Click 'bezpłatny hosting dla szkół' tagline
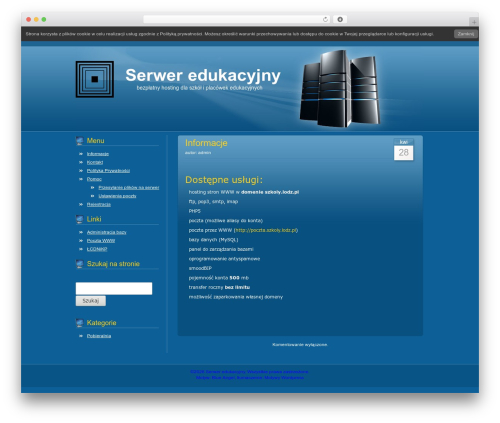Viewport: 500px width, 423px height. click(199, 88)
